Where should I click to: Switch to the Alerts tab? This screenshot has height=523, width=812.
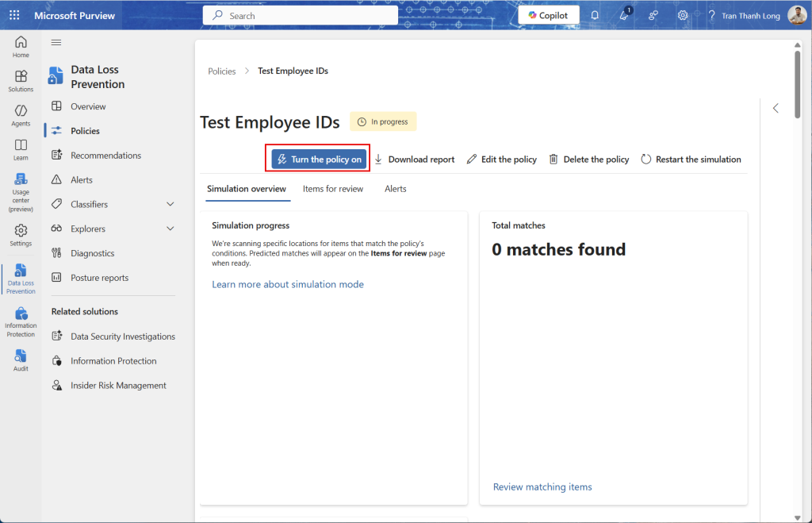coord(395,189)
